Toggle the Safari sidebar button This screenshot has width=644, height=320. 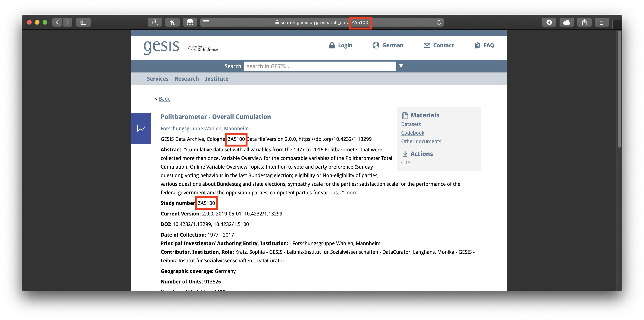(83, 22)
